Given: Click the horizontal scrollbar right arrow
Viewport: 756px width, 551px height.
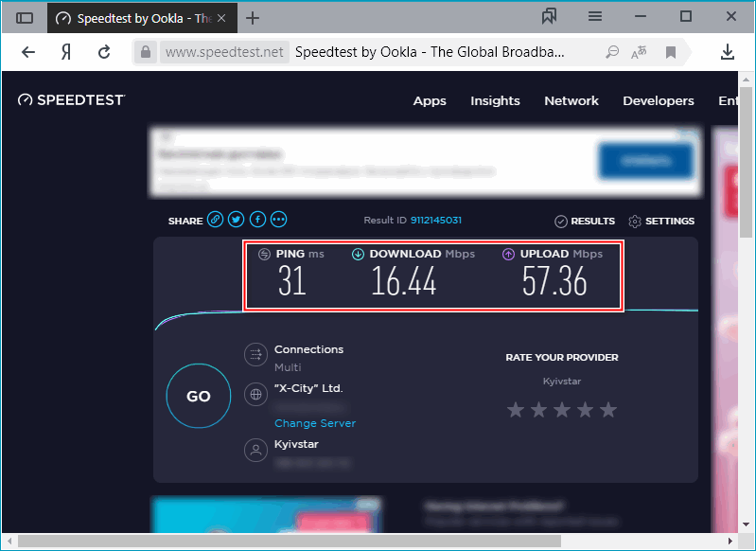Looking at the screenshot, I should pos(730,541).
